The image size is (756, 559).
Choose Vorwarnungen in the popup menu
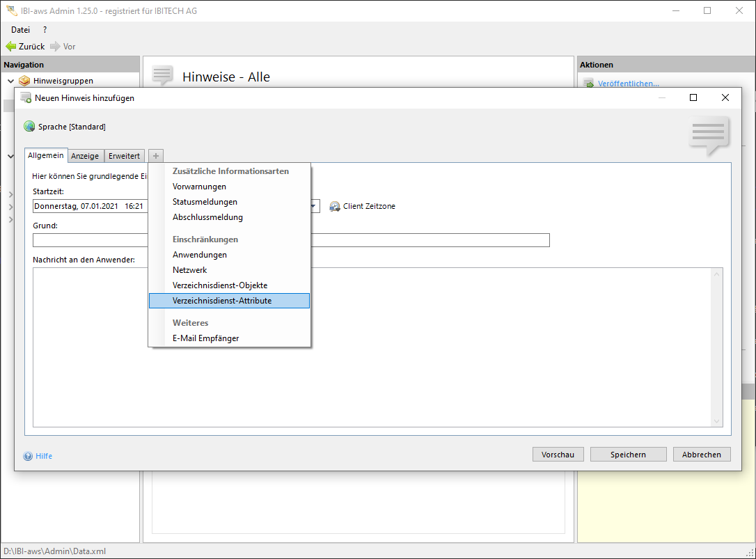pos(199,187)
